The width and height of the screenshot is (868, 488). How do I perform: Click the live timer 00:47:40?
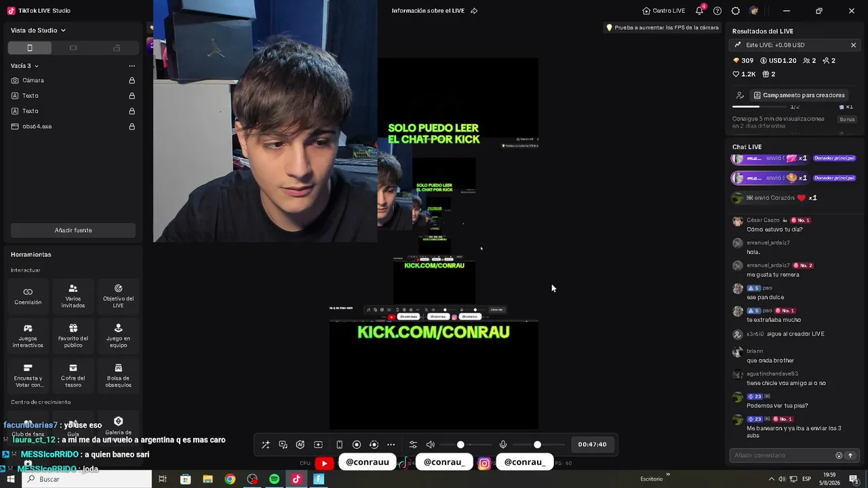click(x=592, y=445)
